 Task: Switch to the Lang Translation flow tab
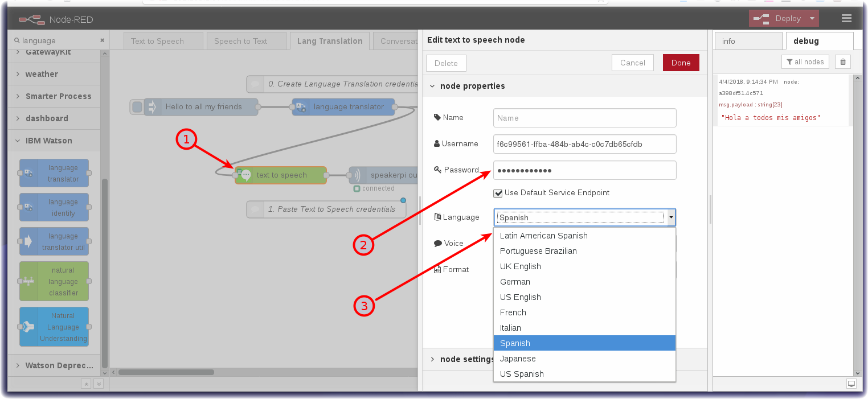[x=330, y=41]
